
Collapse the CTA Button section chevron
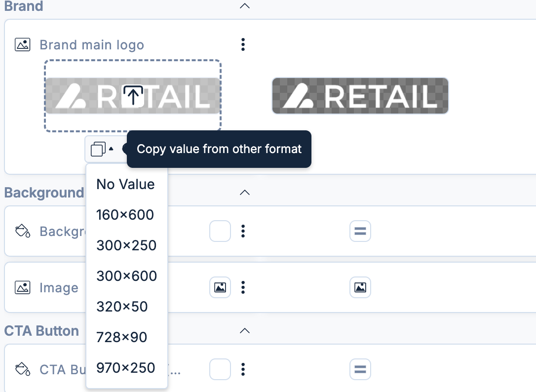[x=245, y=331]
